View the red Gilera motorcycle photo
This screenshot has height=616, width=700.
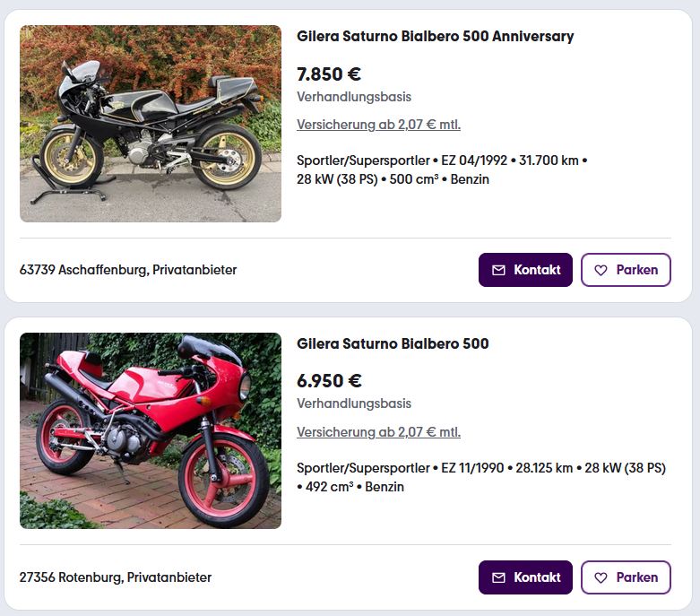tap(151, 430)
